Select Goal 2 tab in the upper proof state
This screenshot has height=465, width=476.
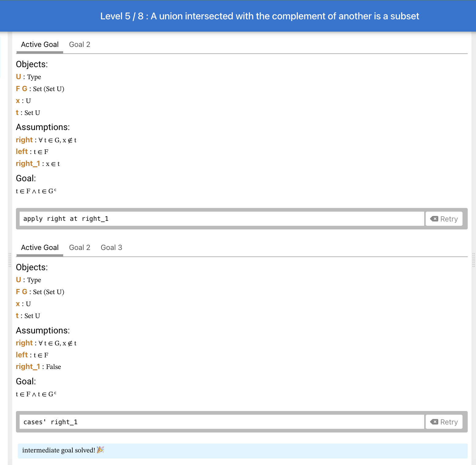(79, 44)
